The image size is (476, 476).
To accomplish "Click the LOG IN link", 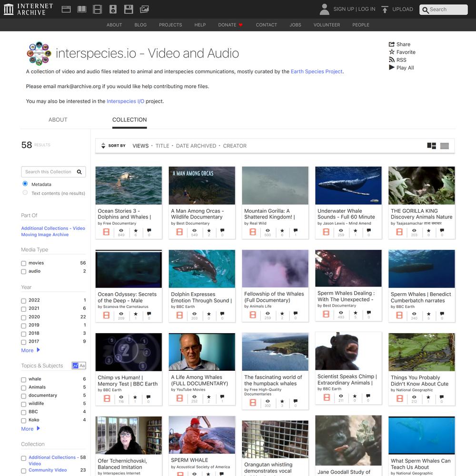I will click(x=367, y=9).
